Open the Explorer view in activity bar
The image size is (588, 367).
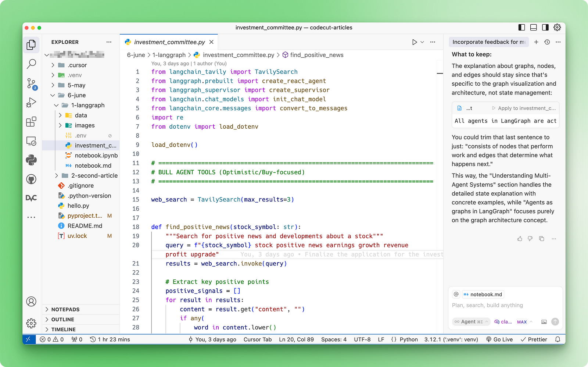[x=32, y=45]
